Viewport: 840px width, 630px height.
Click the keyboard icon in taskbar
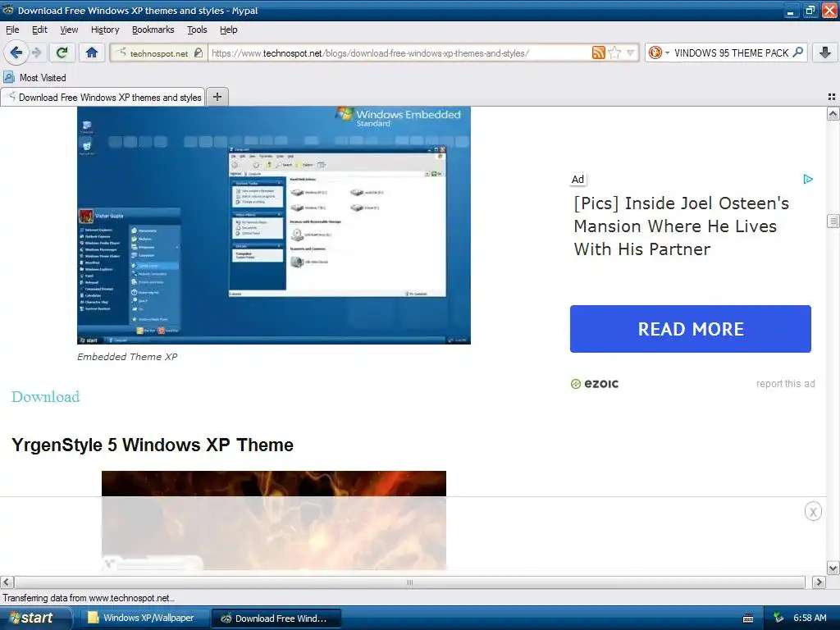pos(748,619)
